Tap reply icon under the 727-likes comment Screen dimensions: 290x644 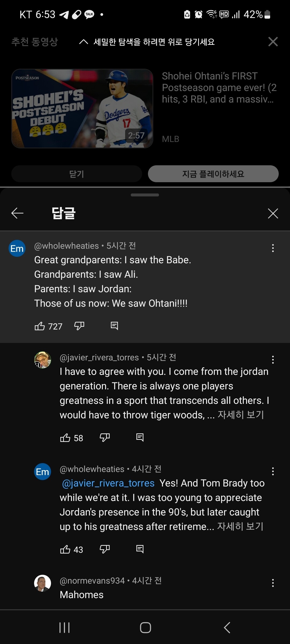tap(114, 326)
